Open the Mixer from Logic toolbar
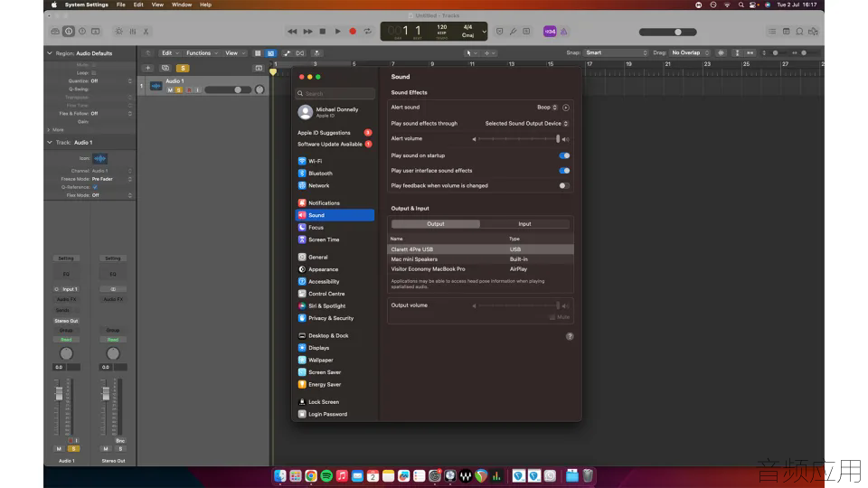The width and height of the screenshot is (868, 488). (x=133, y=32)
